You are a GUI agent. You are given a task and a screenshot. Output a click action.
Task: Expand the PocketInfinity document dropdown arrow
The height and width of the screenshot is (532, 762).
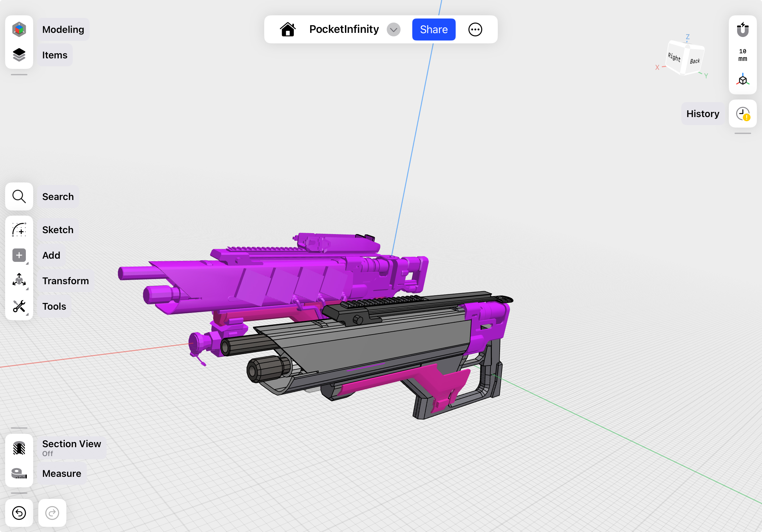coord(393,30)
